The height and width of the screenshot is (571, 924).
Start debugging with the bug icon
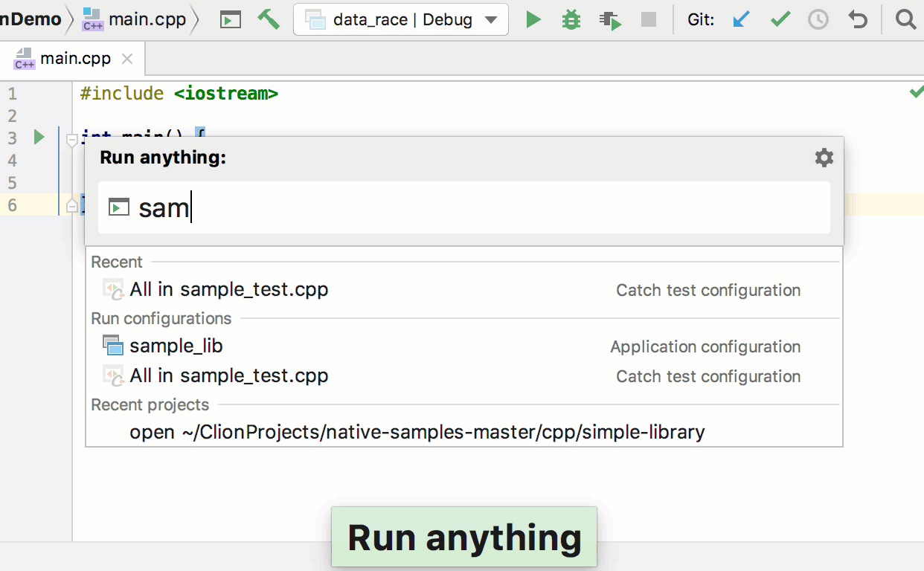tap(571, 19)
